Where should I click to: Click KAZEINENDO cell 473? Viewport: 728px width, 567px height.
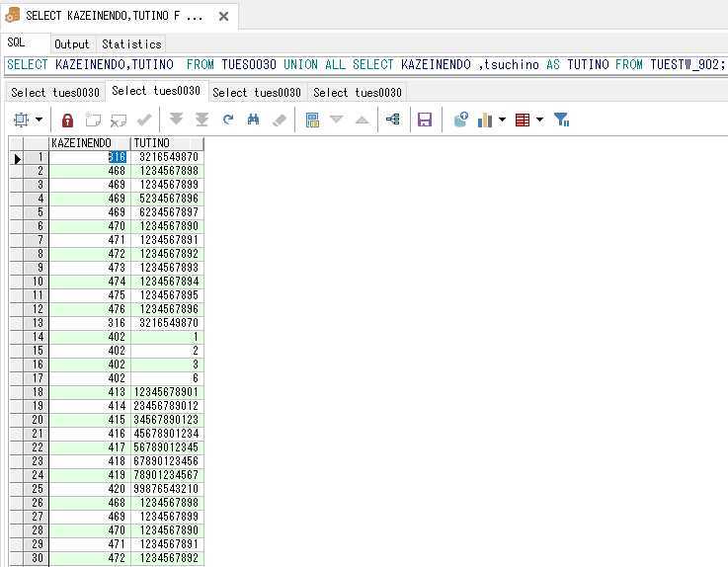click(x=90, y=268)
